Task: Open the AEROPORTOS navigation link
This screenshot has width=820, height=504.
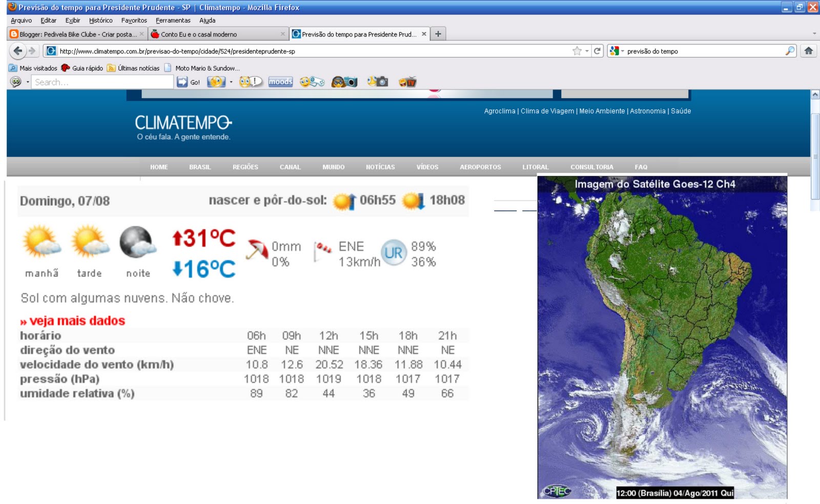Action: tap(480, 167)
